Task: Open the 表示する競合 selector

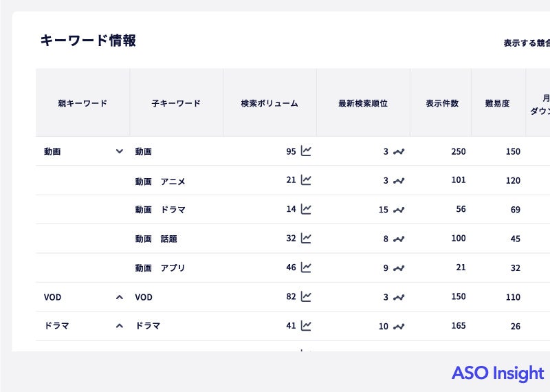Action: [527, 43]
